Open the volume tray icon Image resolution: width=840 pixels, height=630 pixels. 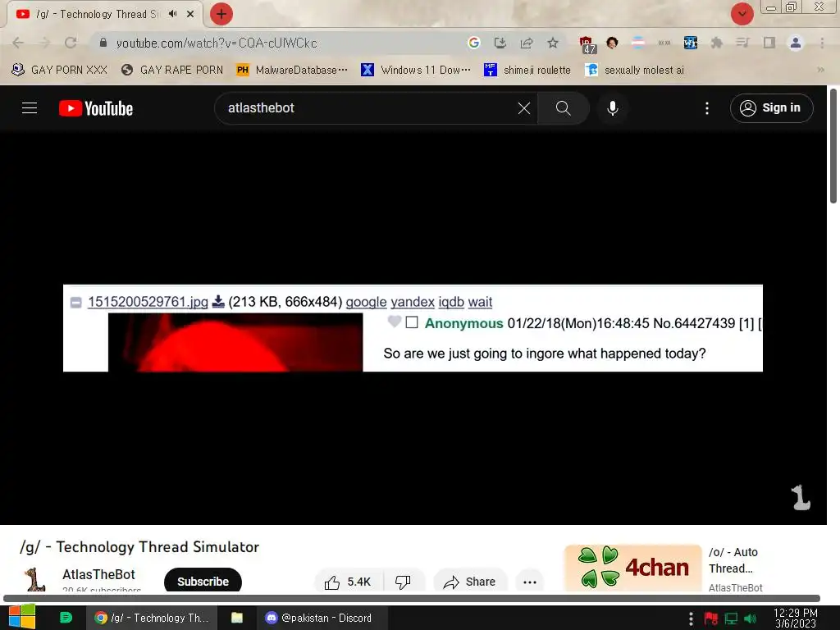click(x=750, y=619)
